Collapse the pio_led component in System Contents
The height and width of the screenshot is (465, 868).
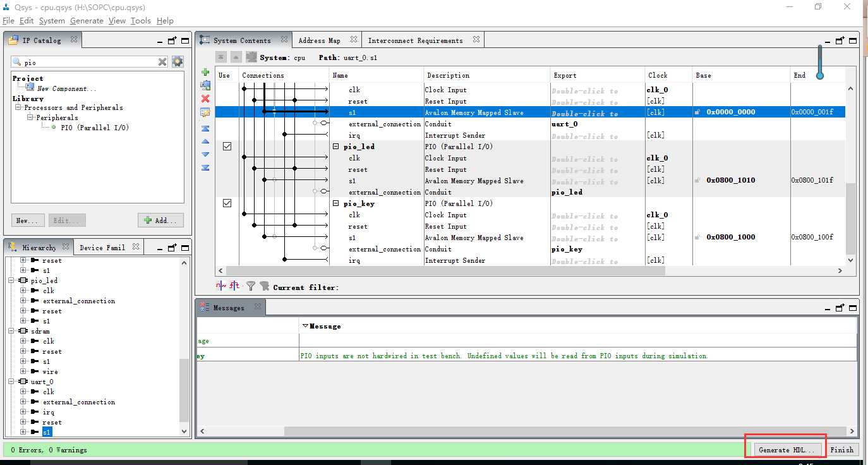(x=336, y=147)
